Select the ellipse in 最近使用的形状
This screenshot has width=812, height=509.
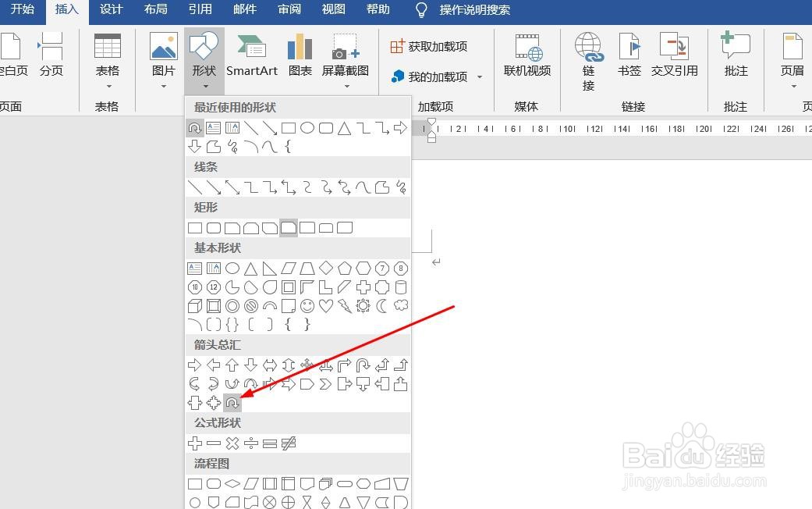(307, 127)
